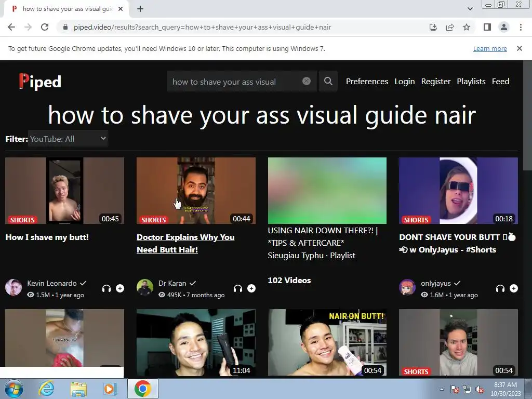Open the 00:44 Dr Karan thumbnail
Screen dimensions: 532x399
(x=196, y=190)
